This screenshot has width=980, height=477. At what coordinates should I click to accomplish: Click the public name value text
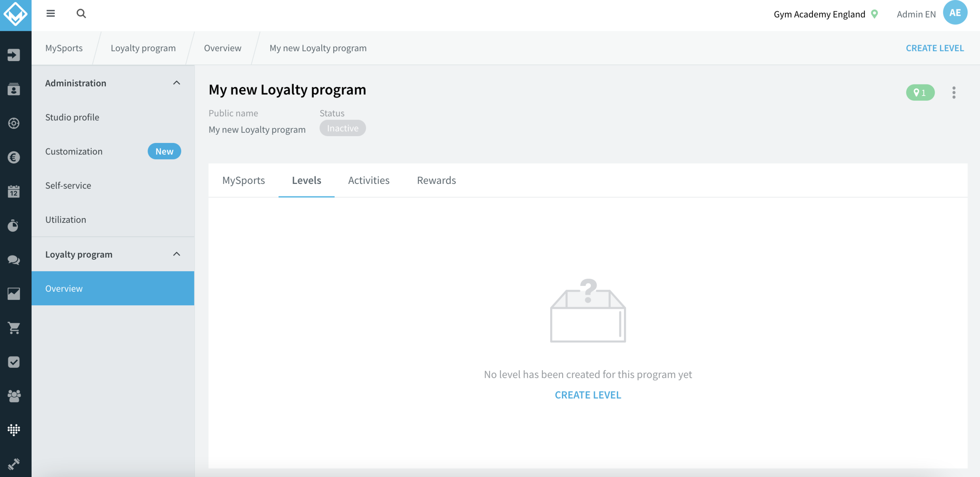pyautogui.click(x=257, y=130)
